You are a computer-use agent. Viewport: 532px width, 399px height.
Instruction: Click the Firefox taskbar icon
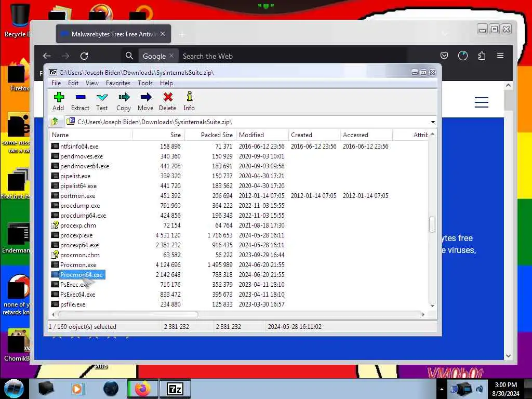pos(142,389)
